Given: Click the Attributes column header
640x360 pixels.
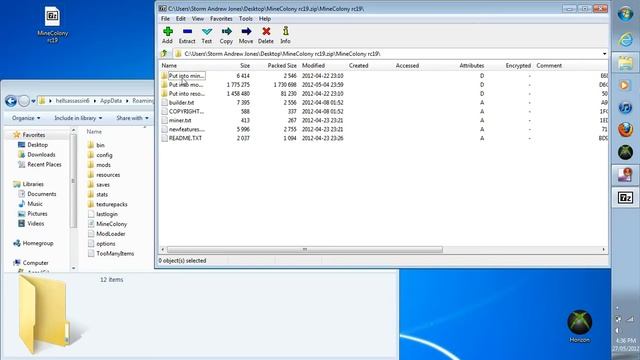Looking at the screenshot, I should click(472, 65).
